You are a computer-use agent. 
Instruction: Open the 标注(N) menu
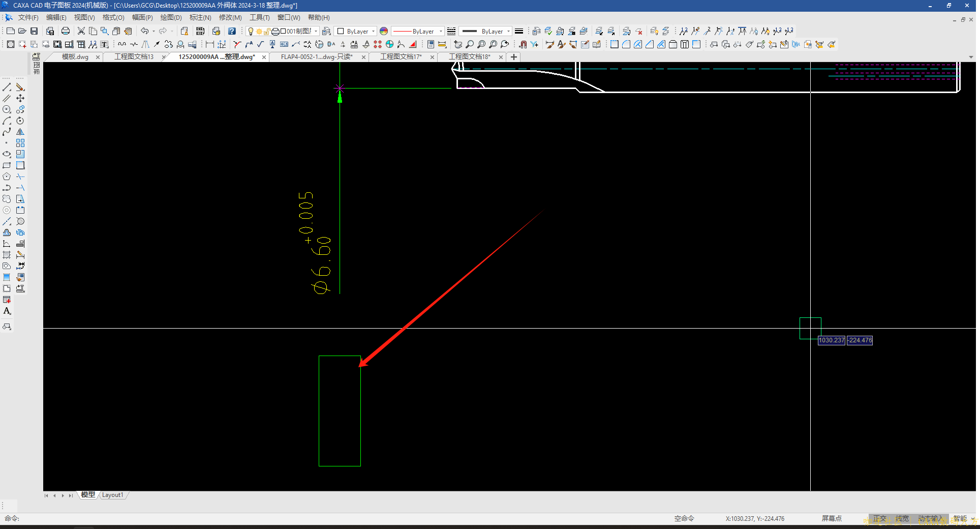(x=200, y=17)
